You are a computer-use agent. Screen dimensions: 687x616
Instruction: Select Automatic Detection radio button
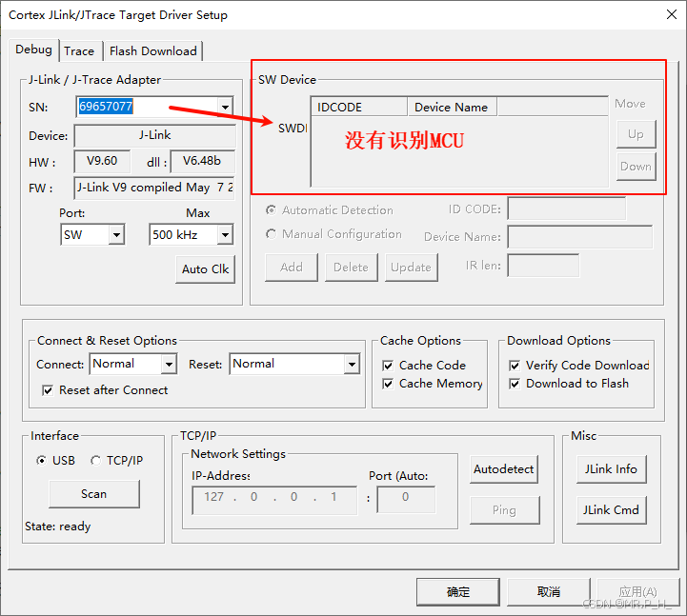pyautogui.click(x=272, y=210)
